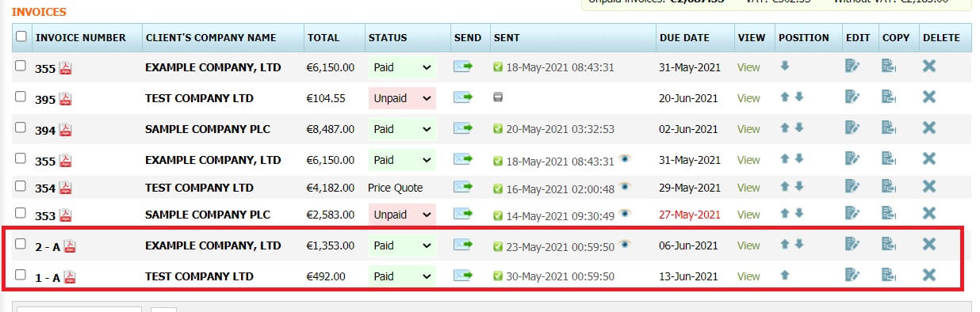Image resolution: width=980 pixels, height=312 pixels.
Task: Click eye viewed icon on invoice 2 - A
Action: click(x=625, y=245)
